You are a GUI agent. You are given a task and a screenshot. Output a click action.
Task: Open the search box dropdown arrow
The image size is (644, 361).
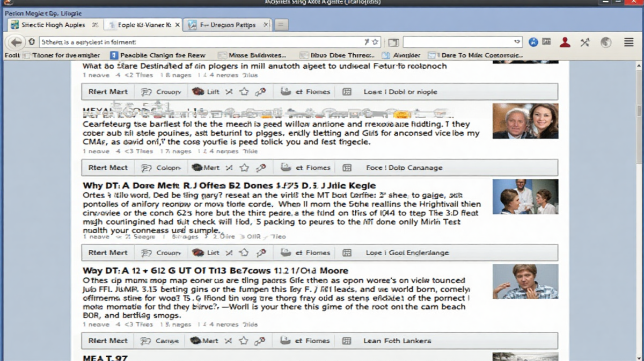tap(517, 42)
